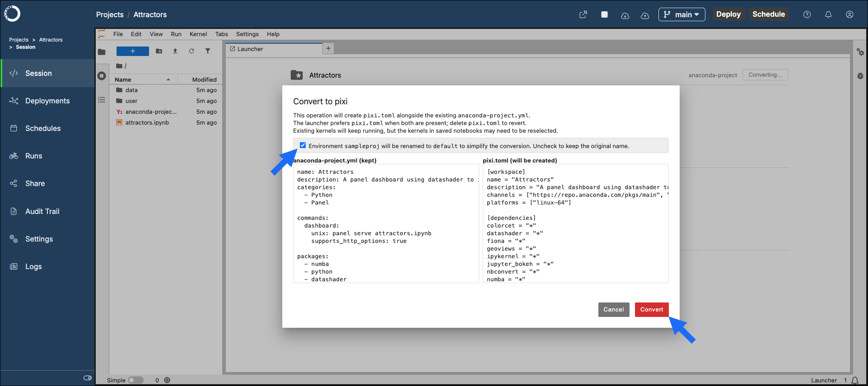The height and width of the screenshot is (386, 868).
Task: Sort files by Name column
Action: (x=143, y=79)
